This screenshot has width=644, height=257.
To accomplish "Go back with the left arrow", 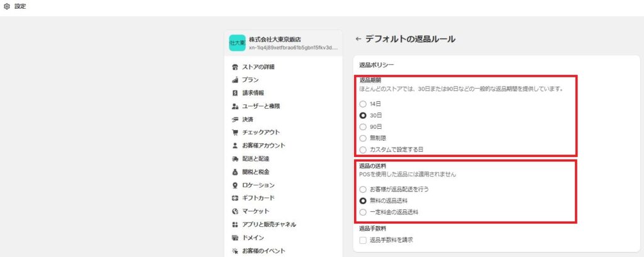I will [x=358, y=39].
